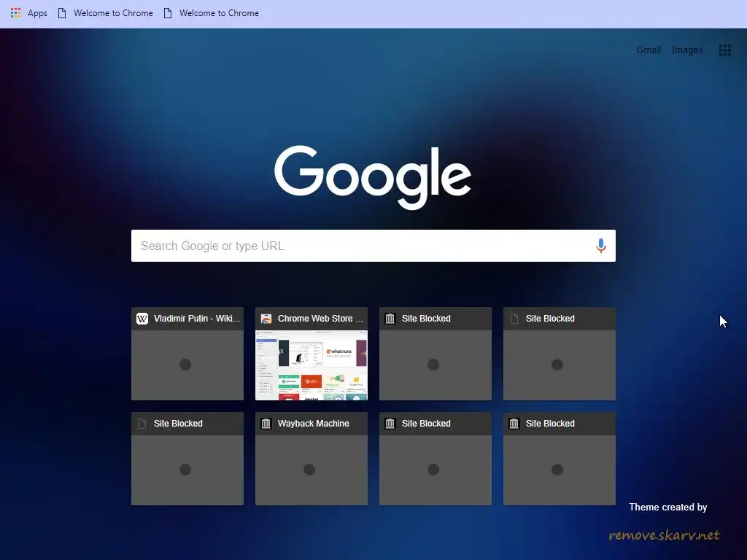Open the Chrome Web Store thumbnail preview
Viewport: 747px width, 560px height.
click(311, 365)
